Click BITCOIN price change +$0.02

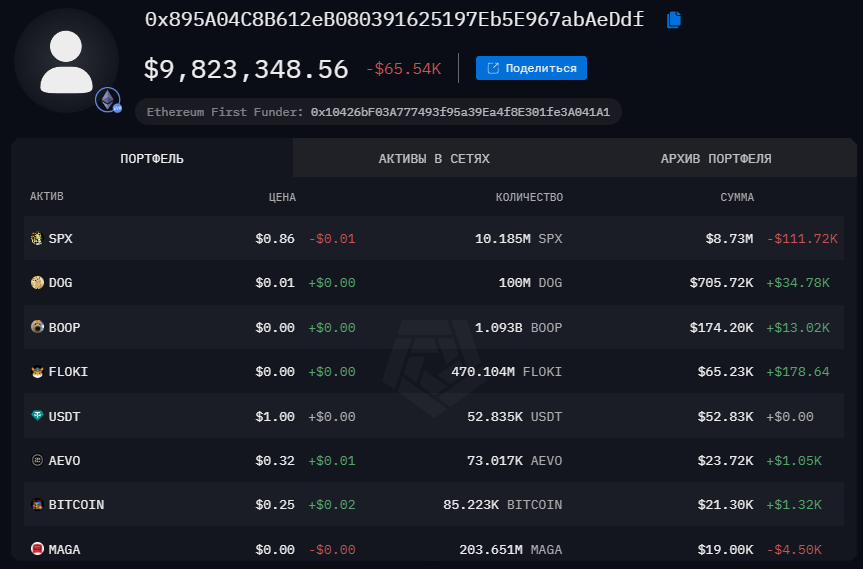click(x=332, y=505)
